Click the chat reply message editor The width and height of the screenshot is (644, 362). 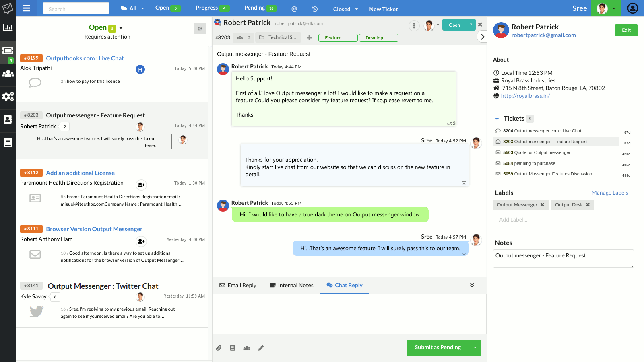349,314
